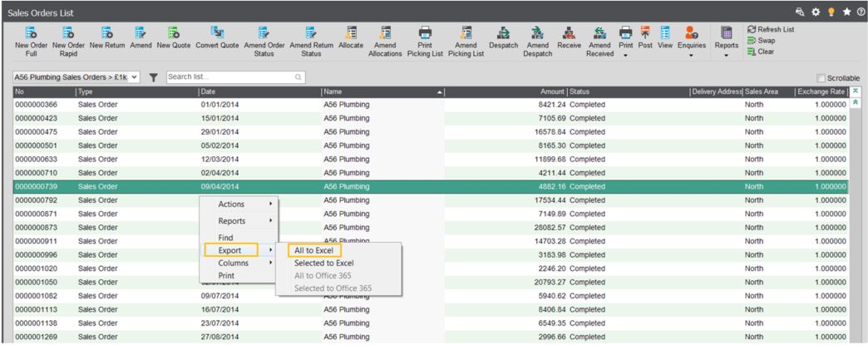Convert Quote to order
868x345 pixels.
click(x=217, y=37)
